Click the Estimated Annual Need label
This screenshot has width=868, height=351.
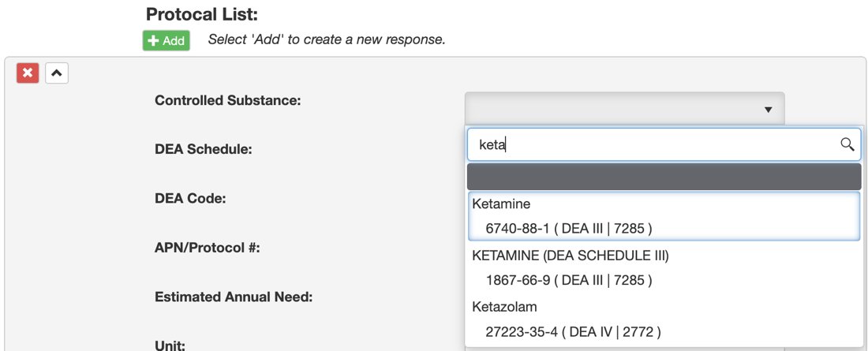[234, 297]
